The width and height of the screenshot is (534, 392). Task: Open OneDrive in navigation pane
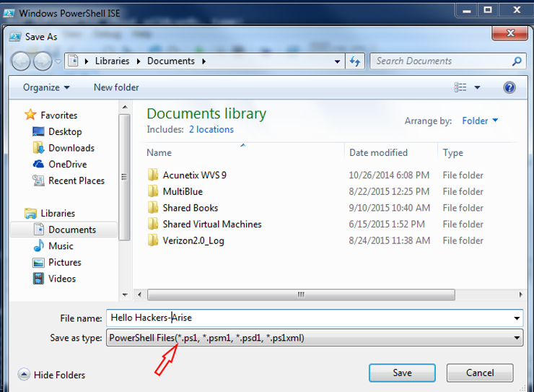pyautogui.click(x=67, y=164)
